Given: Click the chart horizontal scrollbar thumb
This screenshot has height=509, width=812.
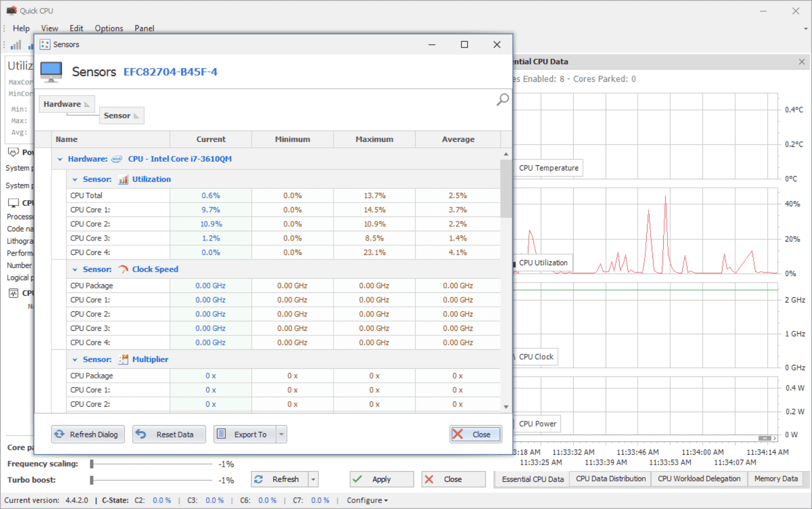Looking at the screenshot, I should [x=764, y=438].
